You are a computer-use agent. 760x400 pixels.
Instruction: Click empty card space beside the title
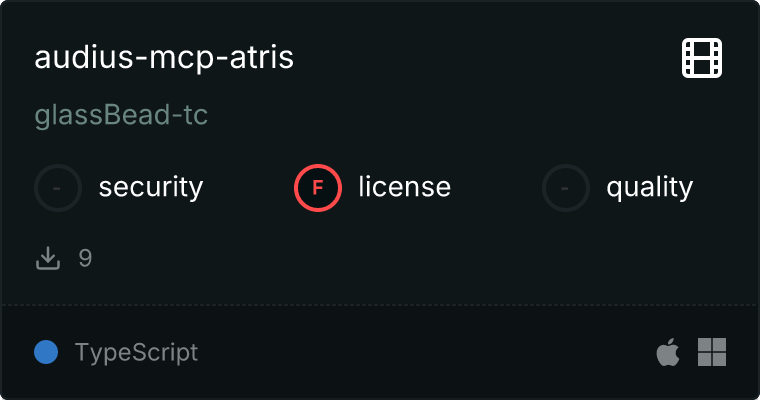[480, 57]
